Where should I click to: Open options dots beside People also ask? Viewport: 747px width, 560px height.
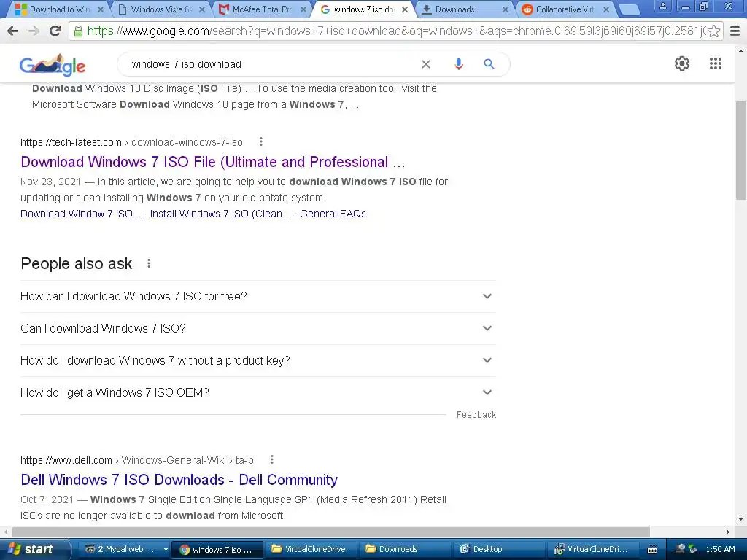[149, 263]
